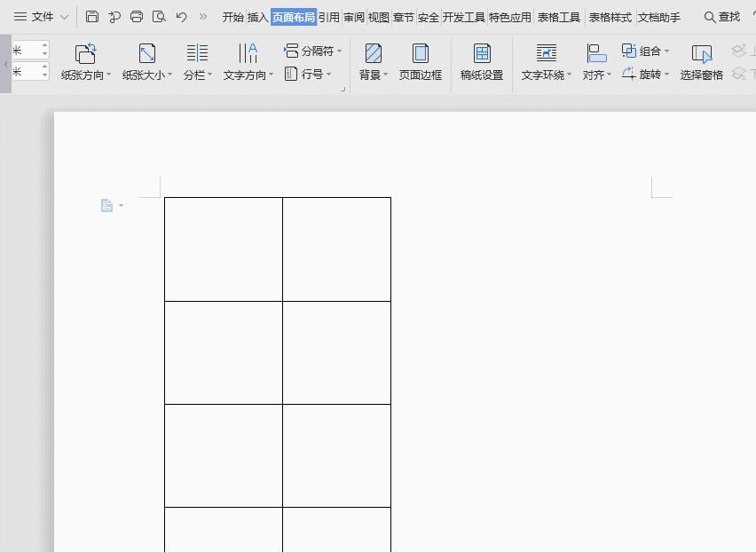The height and width of the screenshot is (553, 756).
Task: Click inside the top-left table cell
Action: coord(222,249)
